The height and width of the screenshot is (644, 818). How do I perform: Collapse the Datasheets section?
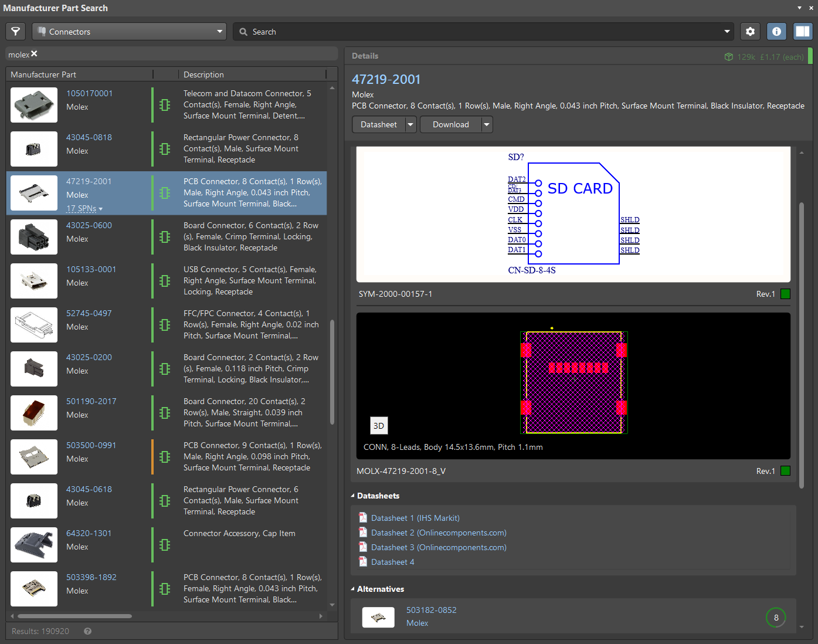click(353, 496)
